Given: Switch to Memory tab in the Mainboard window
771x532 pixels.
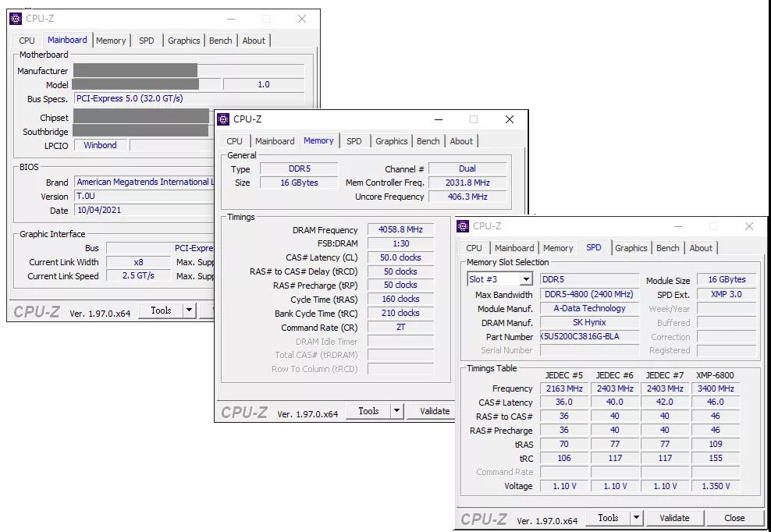Looking at the screenshot, I should click(111, 41).
